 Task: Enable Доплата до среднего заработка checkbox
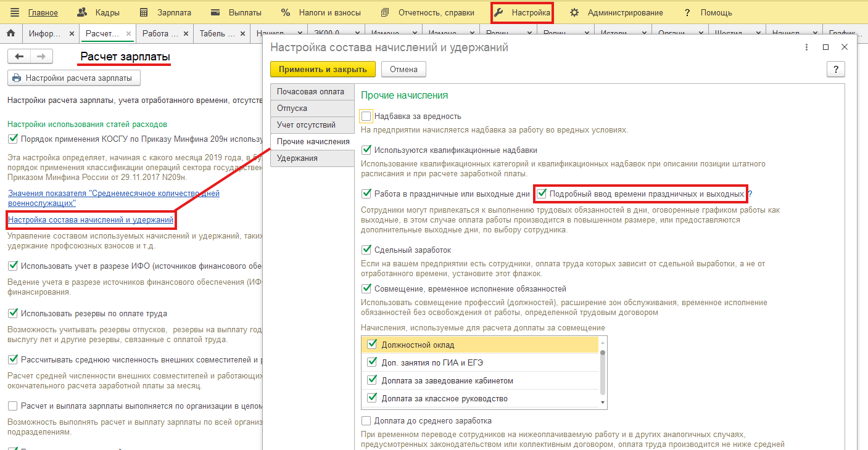coord(367,421)
